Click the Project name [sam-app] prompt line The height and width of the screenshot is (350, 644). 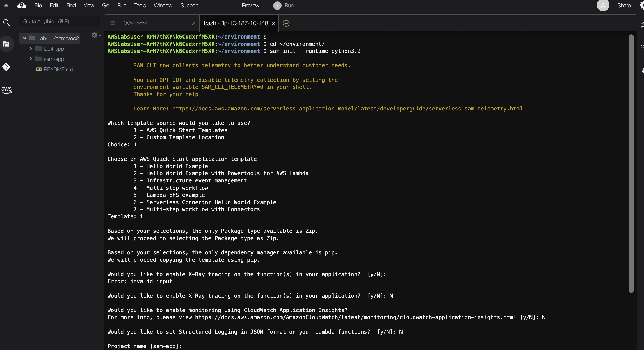145,346
